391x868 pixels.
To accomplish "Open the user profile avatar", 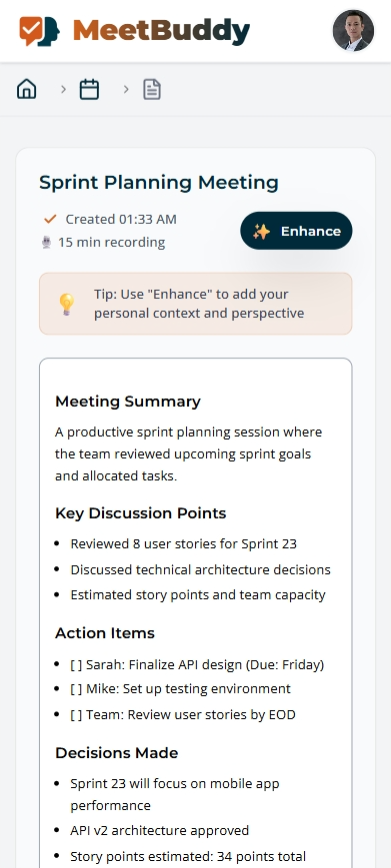I will click(x=353, y=31).
